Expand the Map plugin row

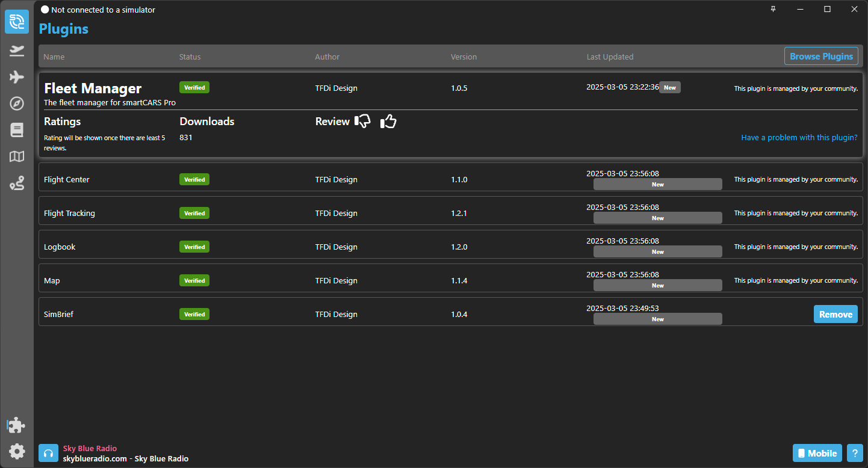click(451, 278)
